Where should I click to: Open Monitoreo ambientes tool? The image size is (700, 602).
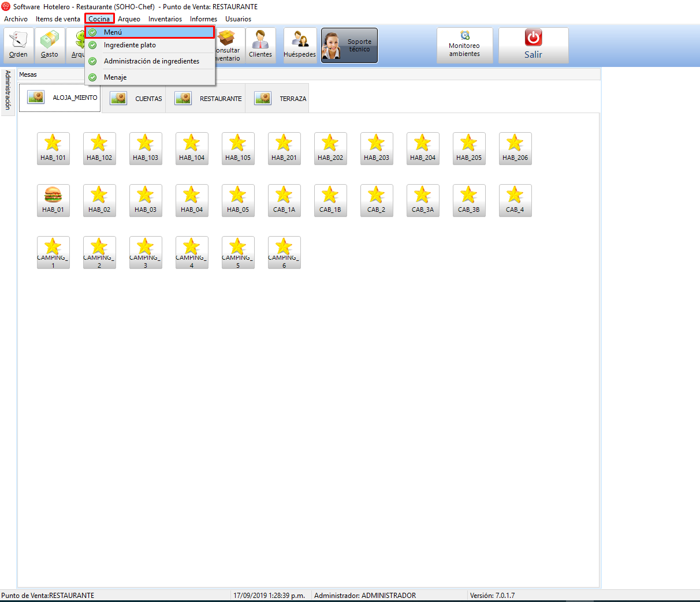tap(464, 45)
